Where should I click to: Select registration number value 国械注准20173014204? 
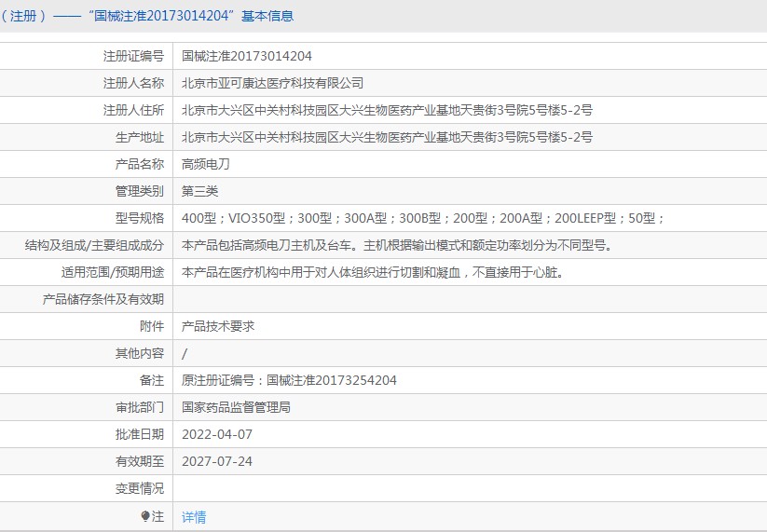[x=247, y=56]
